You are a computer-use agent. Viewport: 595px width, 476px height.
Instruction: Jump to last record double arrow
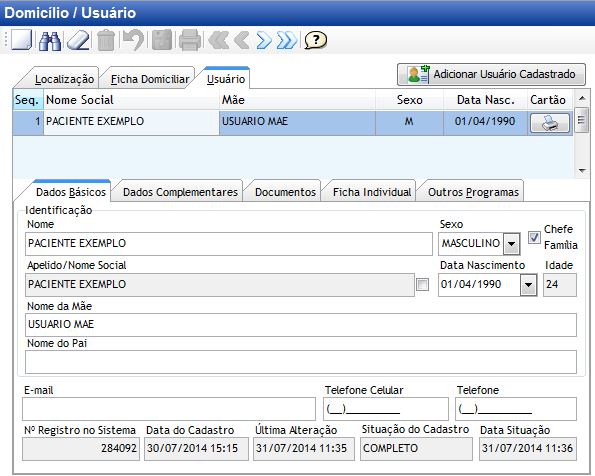(287, 40)
